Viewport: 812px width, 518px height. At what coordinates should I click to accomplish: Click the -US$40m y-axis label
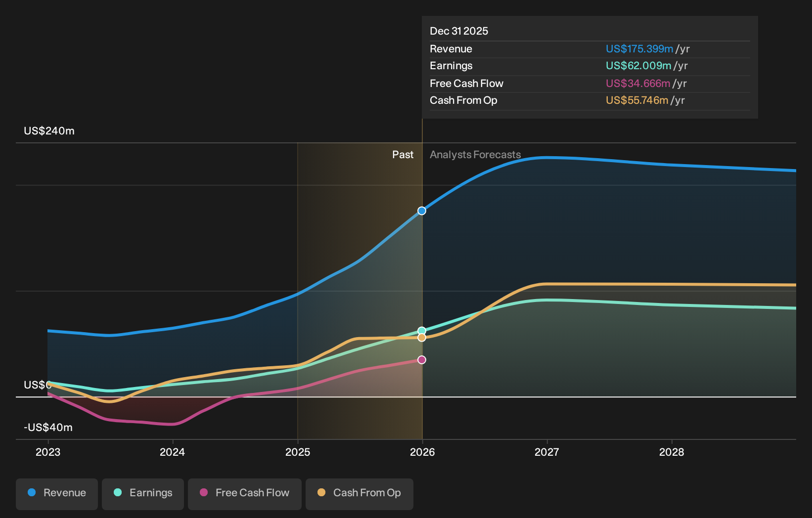click(48, 428)
